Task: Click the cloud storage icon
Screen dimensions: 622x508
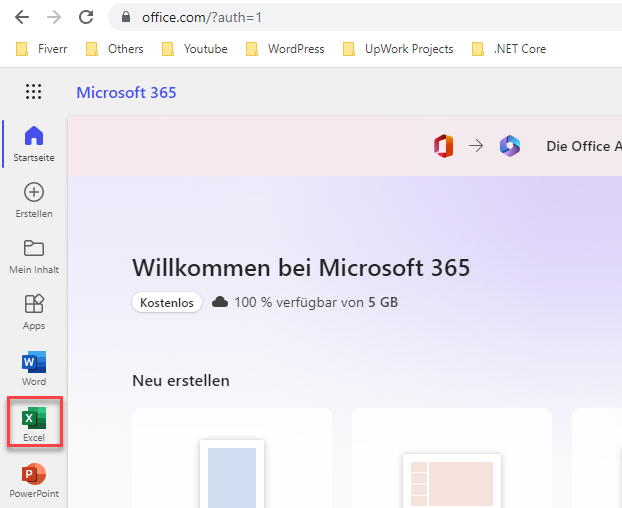Action: 220,303
